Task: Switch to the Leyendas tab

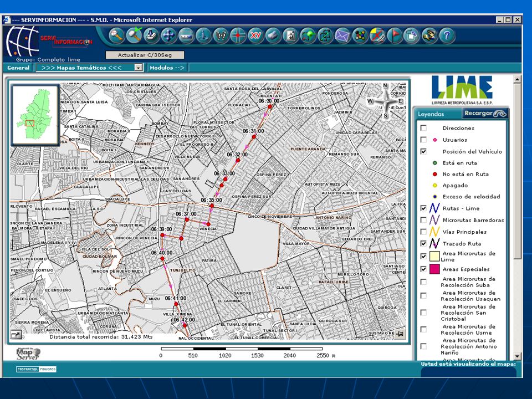Action: (x=431, y=114)
